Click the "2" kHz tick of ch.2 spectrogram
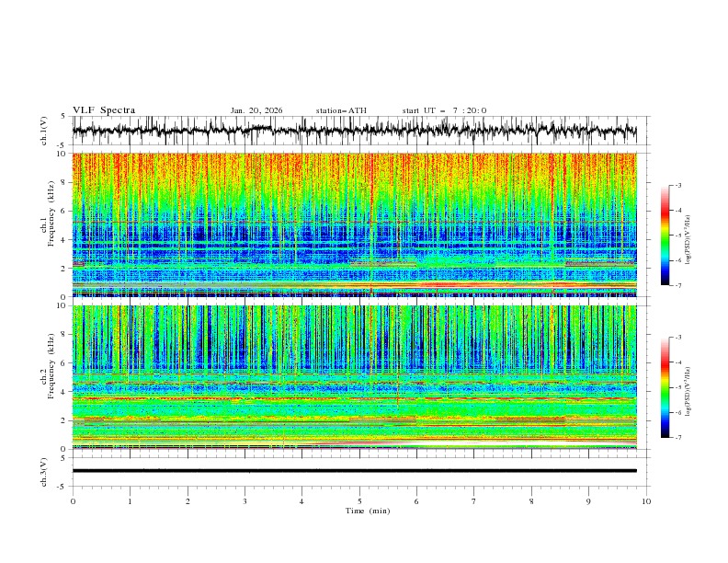 pos(64,420)
